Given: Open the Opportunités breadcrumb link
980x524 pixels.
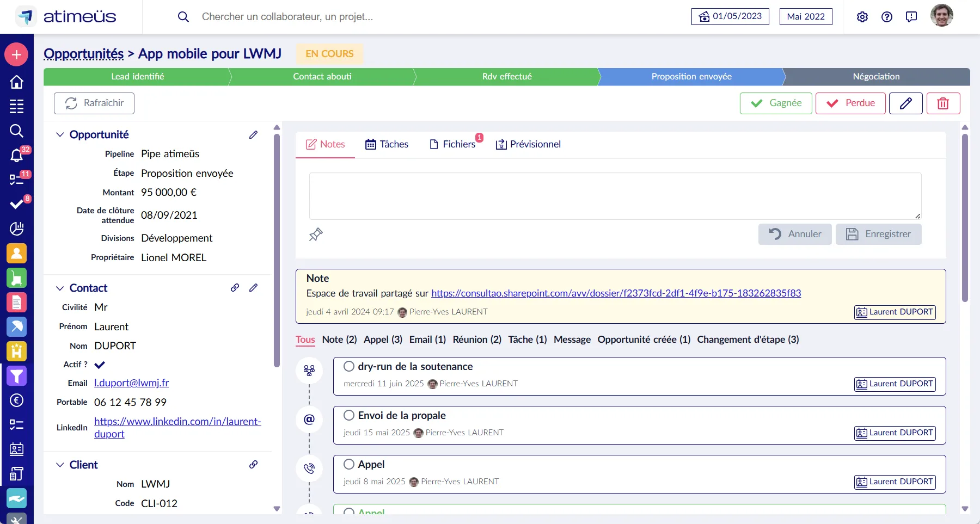Looking at the screenshot, I should [84, 54].
